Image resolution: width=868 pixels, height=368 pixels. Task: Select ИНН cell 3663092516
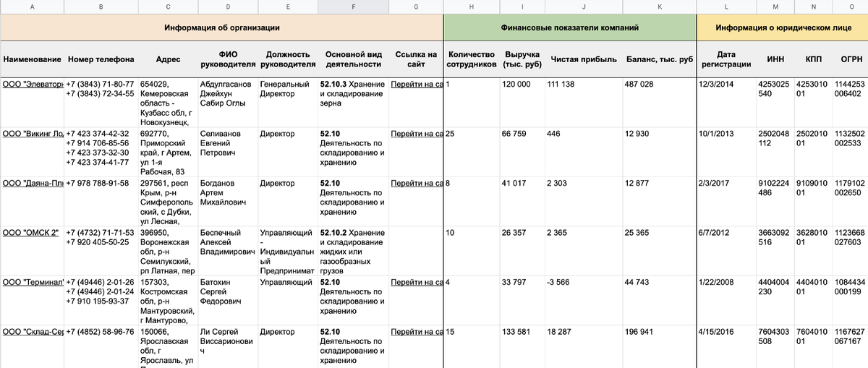[x=776, y=250]
